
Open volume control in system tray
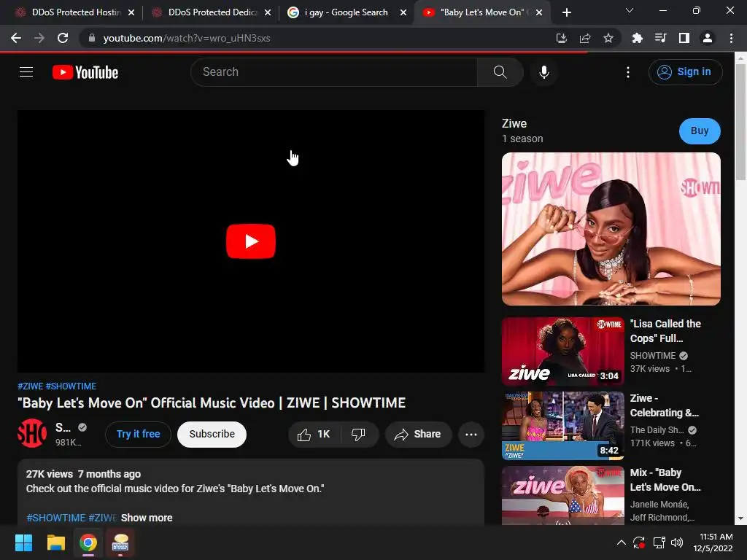(676, 542)
